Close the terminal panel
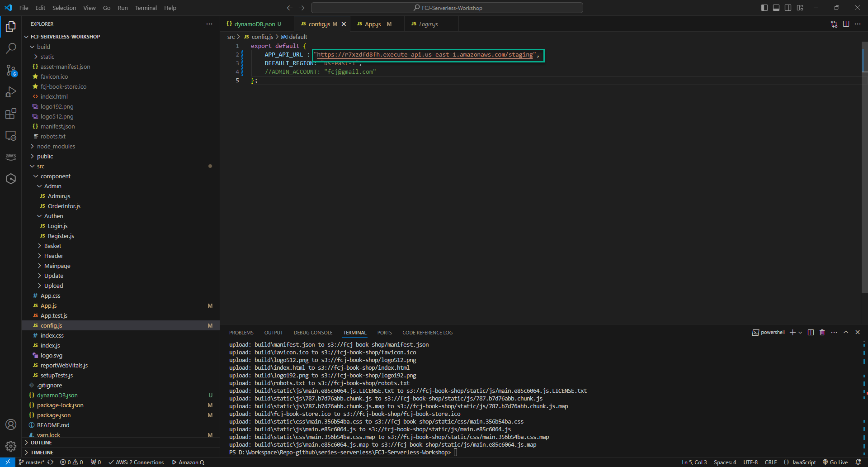868x467 pixels. pyautogui.click(x=858, y=332)
